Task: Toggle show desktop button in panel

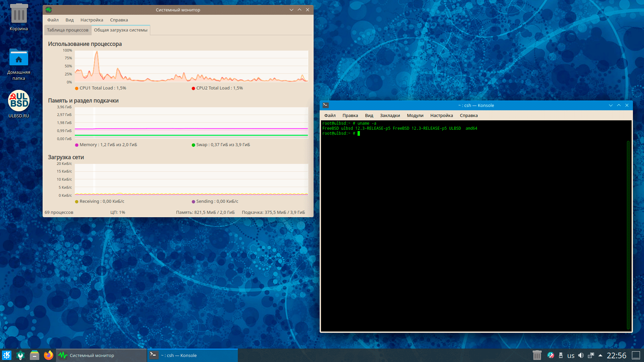Action: [636, 355]
